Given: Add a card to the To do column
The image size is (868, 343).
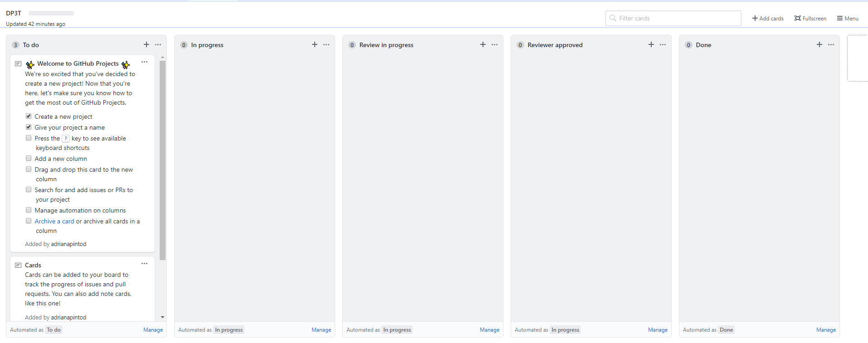Looking at the screenshot, I should [x=146, y=44].
